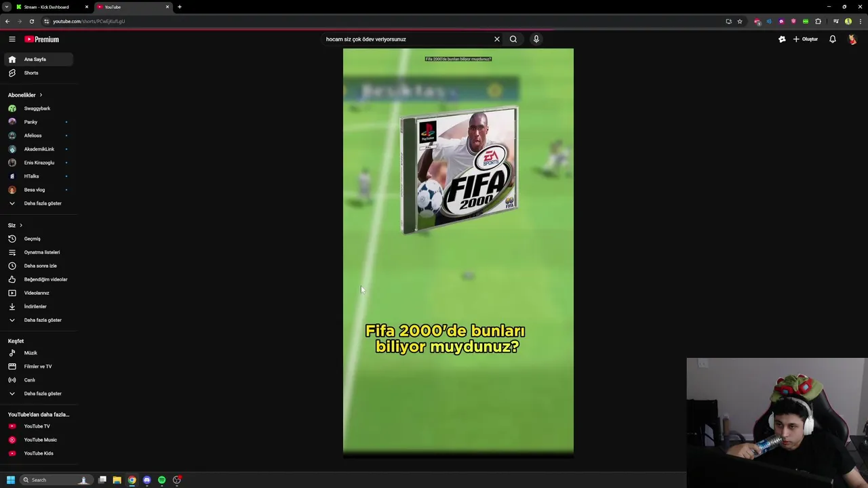868x488 pixels.
Task: Open Spotify from the taskbar
Action: [162, 480]
